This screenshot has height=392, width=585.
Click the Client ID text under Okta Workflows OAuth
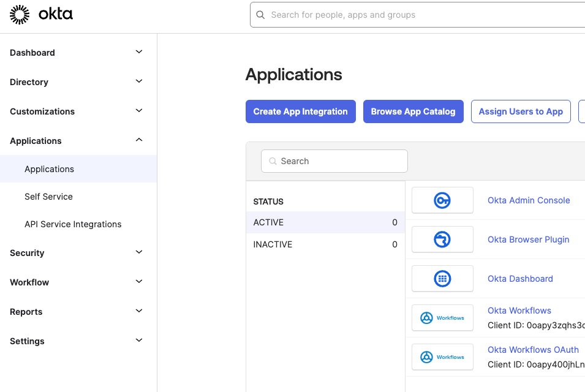point(536,364)
